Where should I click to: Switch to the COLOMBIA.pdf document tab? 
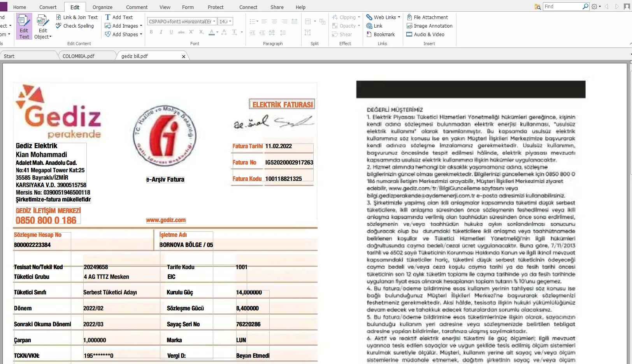click(79, 56)
